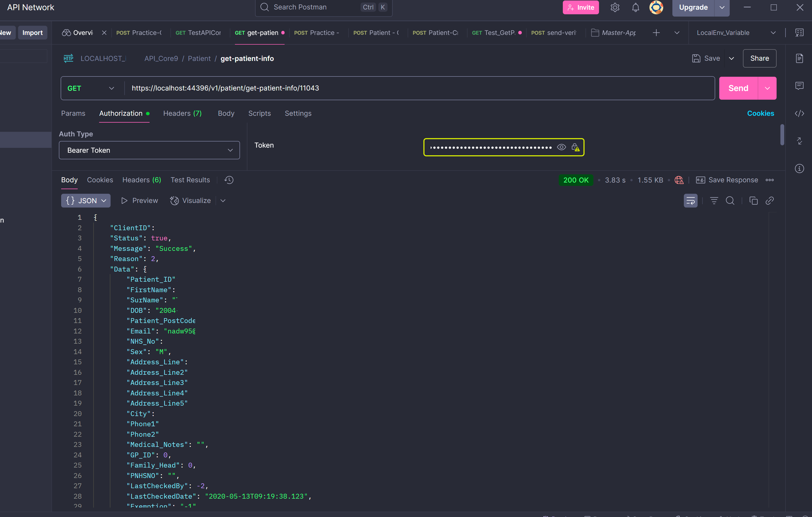Screen dimensions: 812x517
Task: Switch to POST send-verif tab
Action: tap(553, 33)
